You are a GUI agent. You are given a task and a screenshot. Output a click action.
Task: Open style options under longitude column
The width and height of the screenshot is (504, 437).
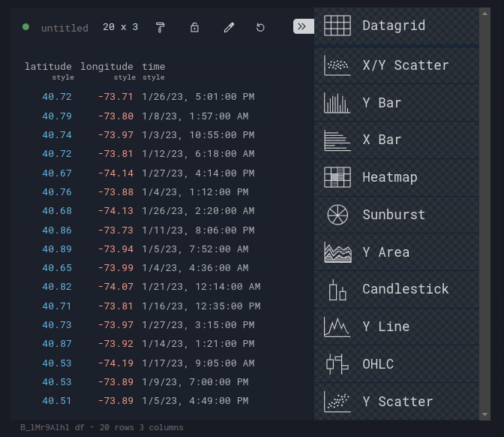point(124,77)
